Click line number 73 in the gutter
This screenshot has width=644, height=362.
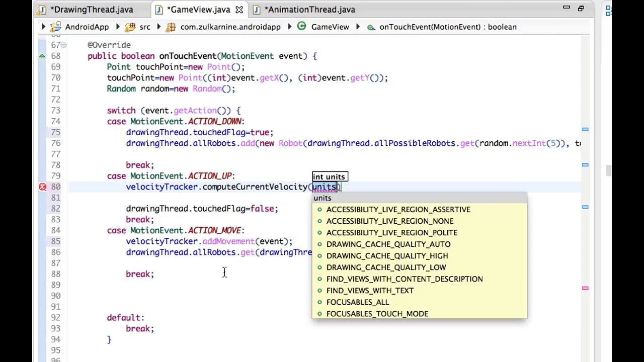pyautogui.click(x=55, y=110)
